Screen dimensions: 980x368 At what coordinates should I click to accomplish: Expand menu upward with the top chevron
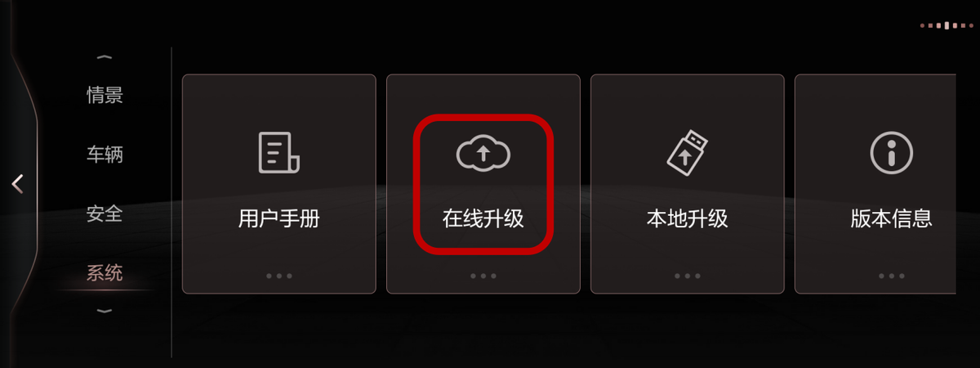(105, 58)
